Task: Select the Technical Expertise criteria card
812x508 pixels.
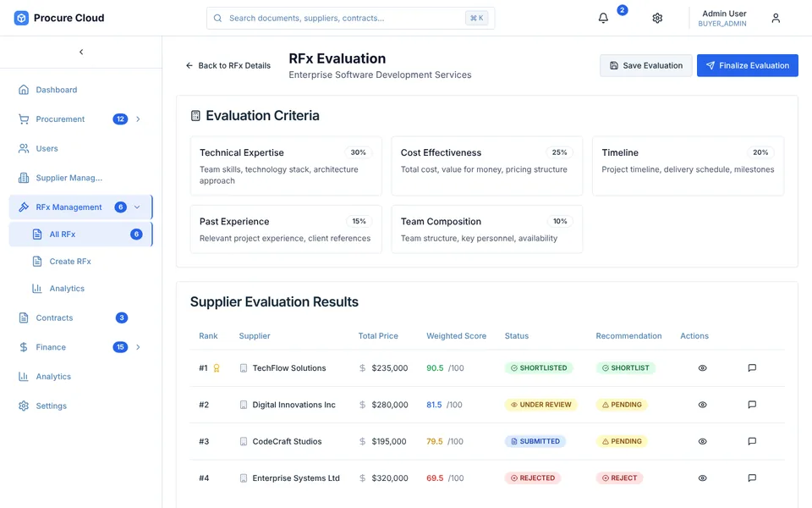Action: 286,166
